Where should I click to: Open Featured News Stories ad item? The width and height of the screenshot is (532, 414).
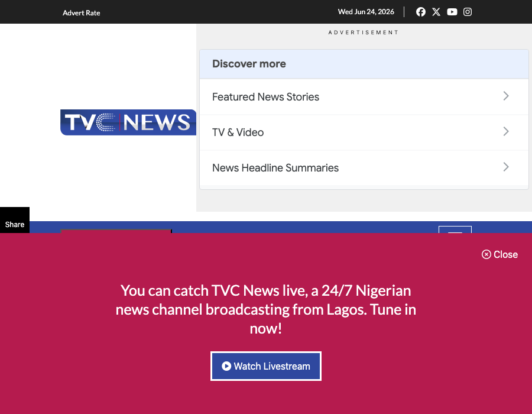tap(364, 97)
